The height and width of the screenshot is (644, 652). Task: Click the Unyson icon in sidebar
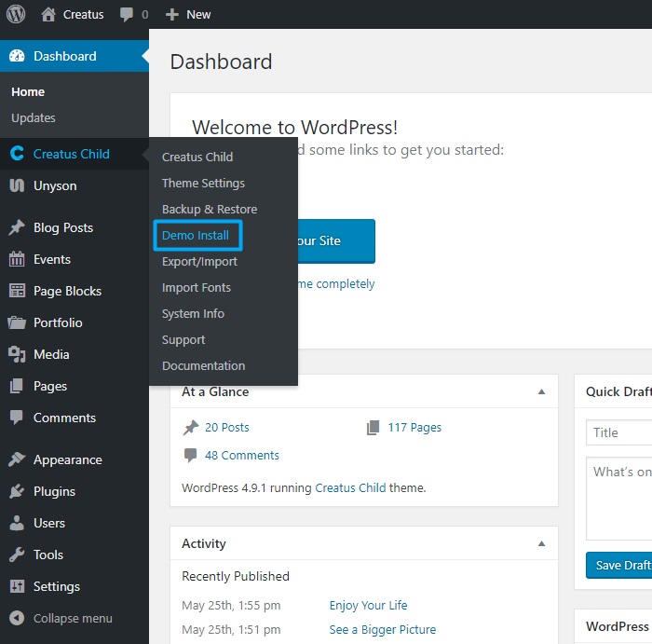(x=17, y=185)
